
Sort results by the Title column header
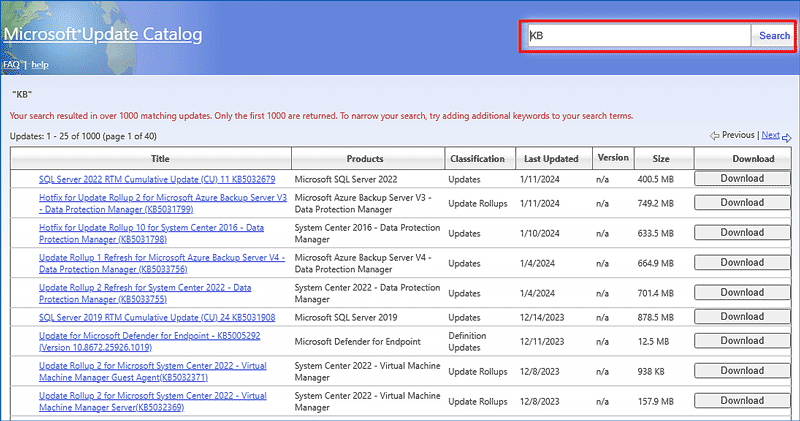pos(160,159)
